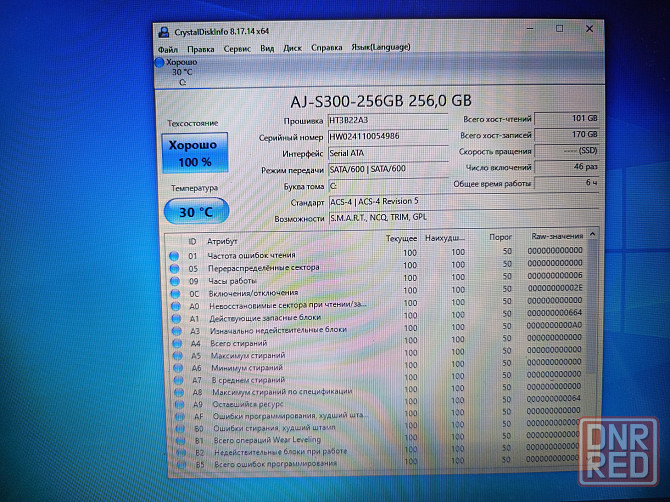
Task: Click the Буква тома field C:
Action: point(388,186)
